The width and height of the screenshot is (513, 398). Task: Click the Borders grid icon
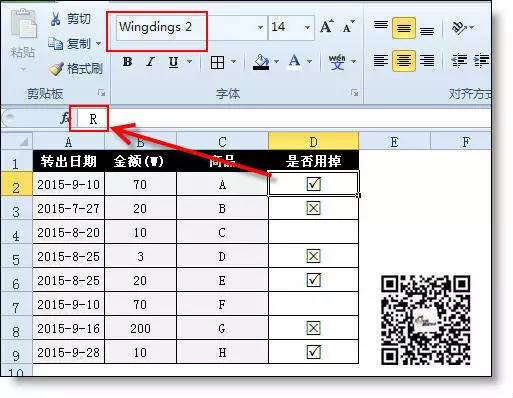[x=217, y=62]
